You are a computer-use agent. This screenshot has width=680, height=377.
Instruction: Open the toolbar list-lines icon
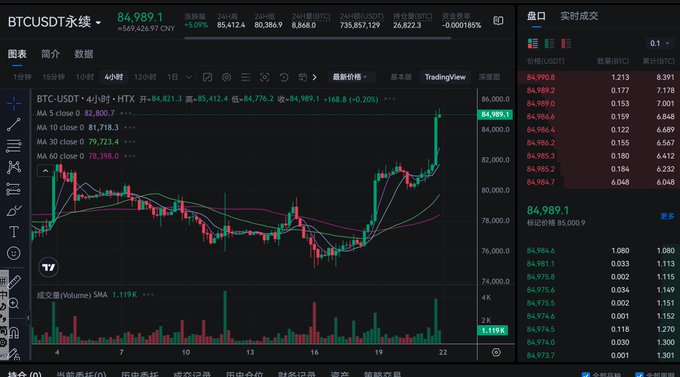245,77
